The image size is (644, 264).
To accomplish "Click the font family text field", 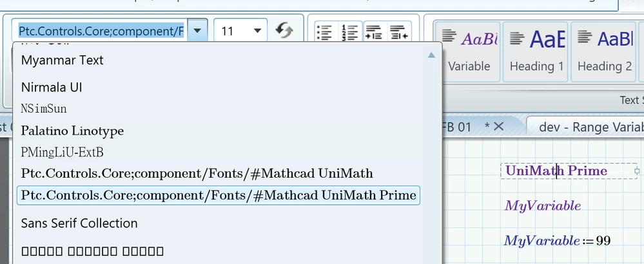I will coord(100,30).
